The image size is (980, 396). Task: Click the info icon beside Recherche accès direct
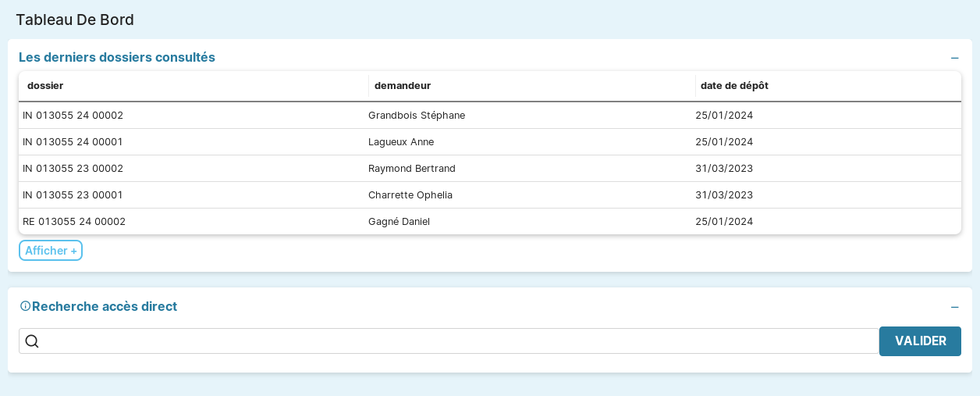coord(25,306)
